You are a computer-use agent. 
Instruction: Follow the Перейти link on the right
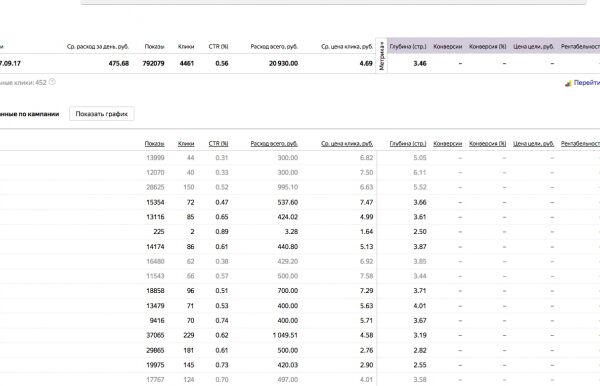587,83
